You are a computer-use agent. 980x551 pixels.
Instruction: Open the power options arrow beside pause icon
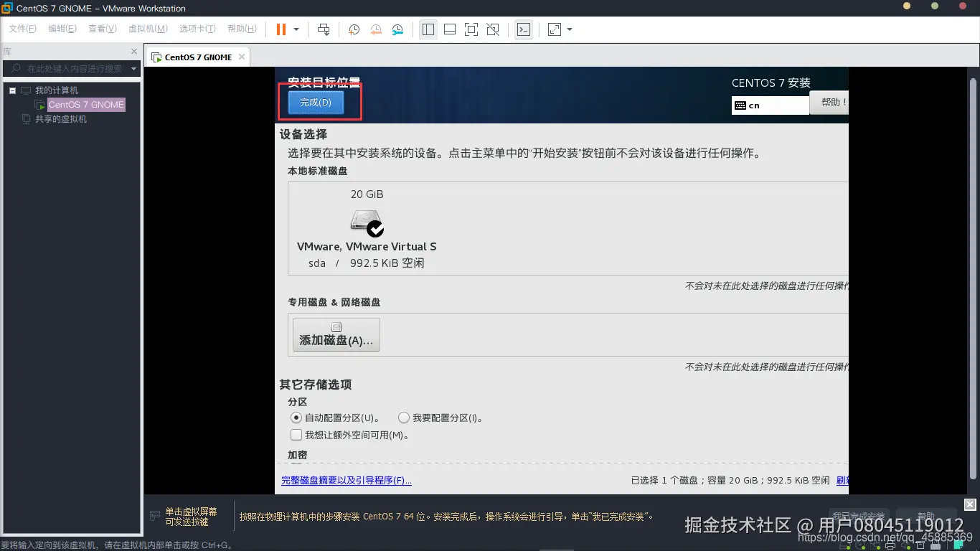(296, 29)
